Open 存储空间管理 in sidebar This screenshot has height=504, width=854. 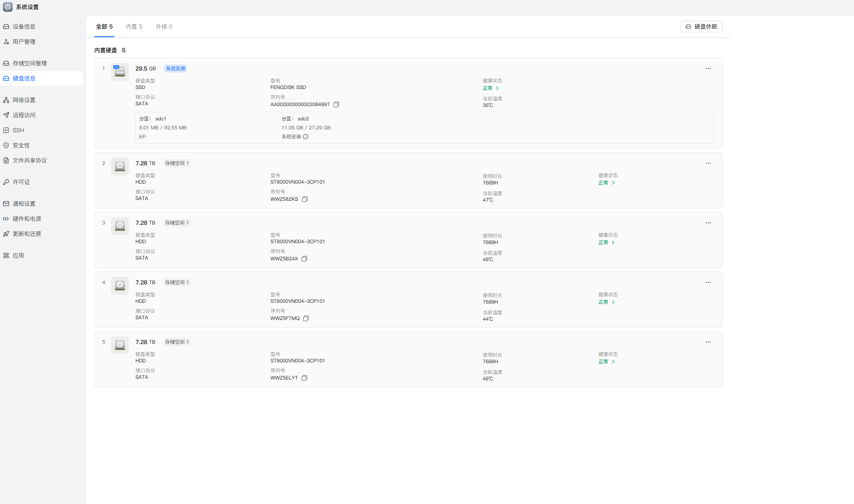29,63
